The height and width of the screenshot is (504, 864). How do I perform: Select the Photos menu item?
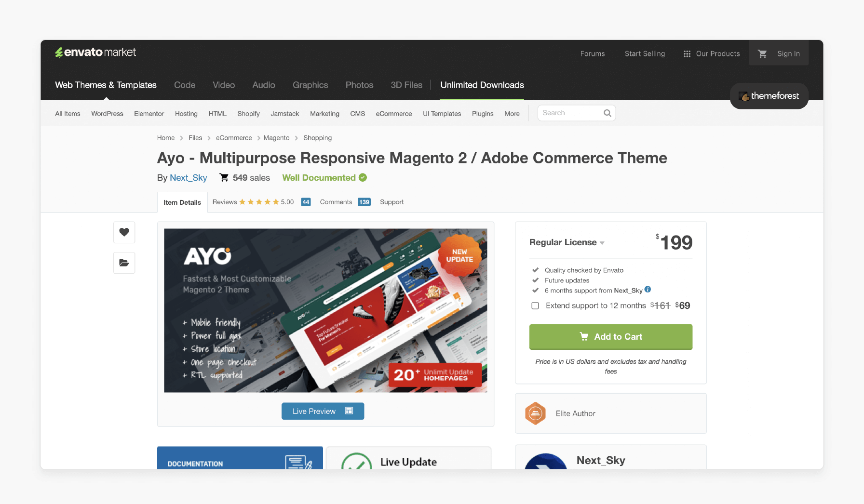pos(359,85)
